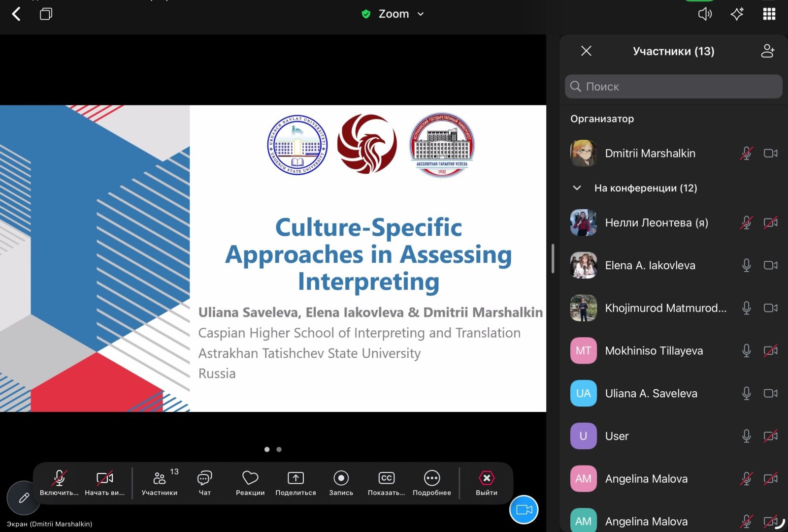Image resolution: width=788 pixels, height=532 pixels.
Task: Open the AI Companion sparkle icon
Action: (x=737, y=14)
